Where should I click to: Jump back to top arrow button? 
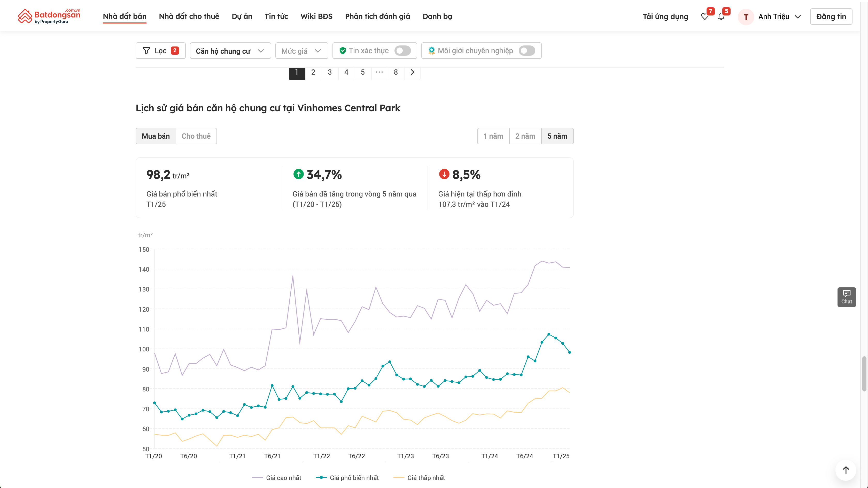click(x=846, y=470)
